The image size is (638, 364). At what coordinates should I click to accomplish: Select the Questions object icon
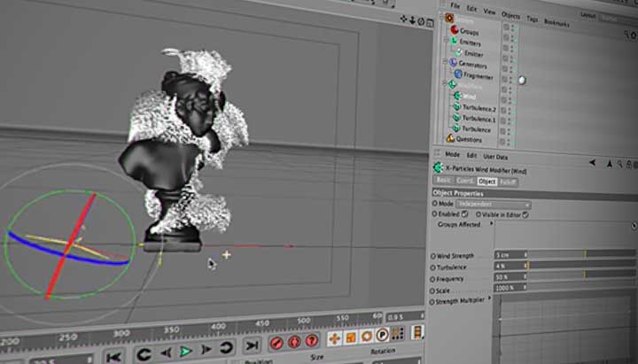pyautogui.click(x=450, y=139)
